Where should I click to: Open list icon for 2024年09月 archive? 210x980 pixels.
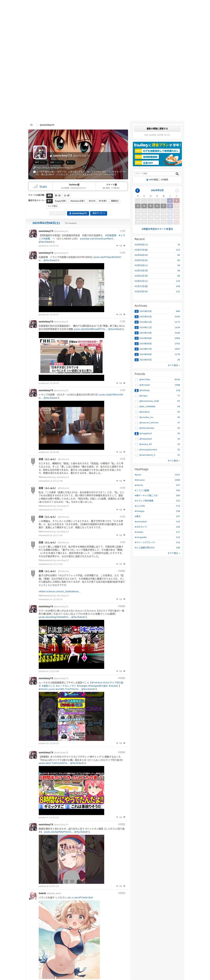[x=136, y=338]
